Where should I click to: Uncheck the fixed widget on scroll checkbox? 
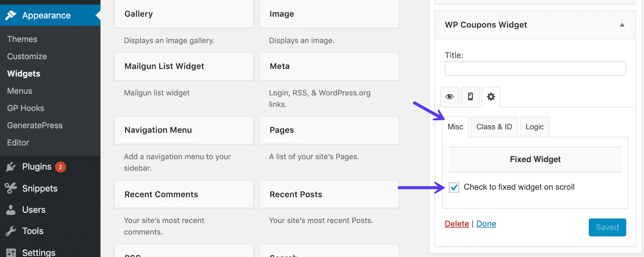click(454, 187)
